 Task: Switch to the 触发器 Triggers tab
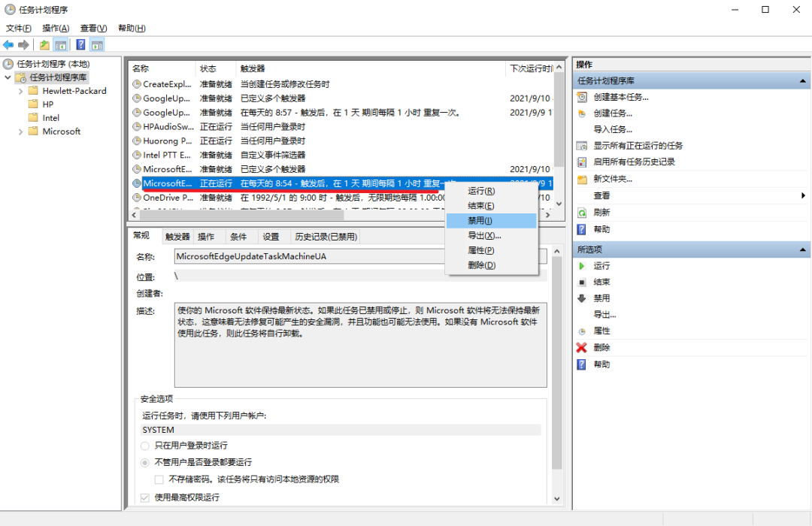[x=177, y=236]
